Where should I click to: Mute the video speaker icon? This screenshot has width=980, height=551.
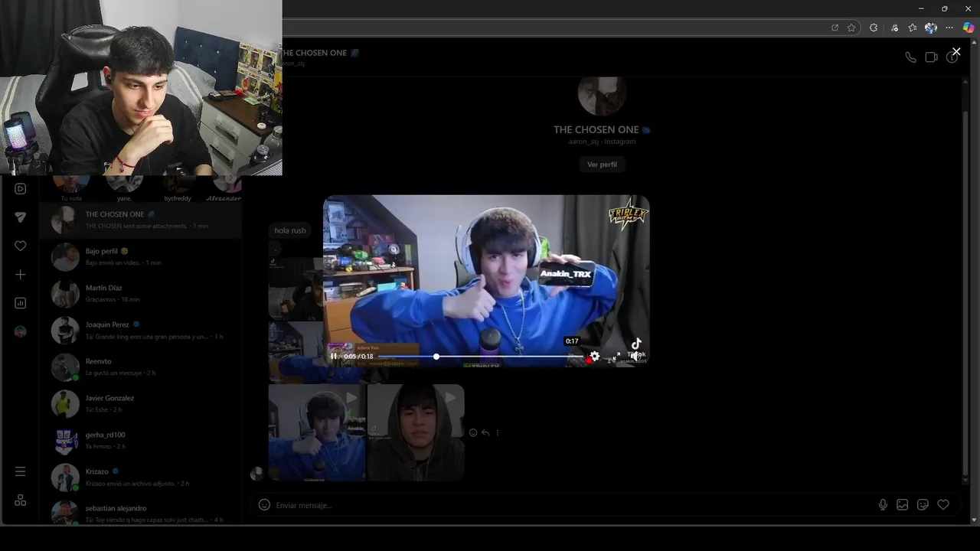(635, 357)
